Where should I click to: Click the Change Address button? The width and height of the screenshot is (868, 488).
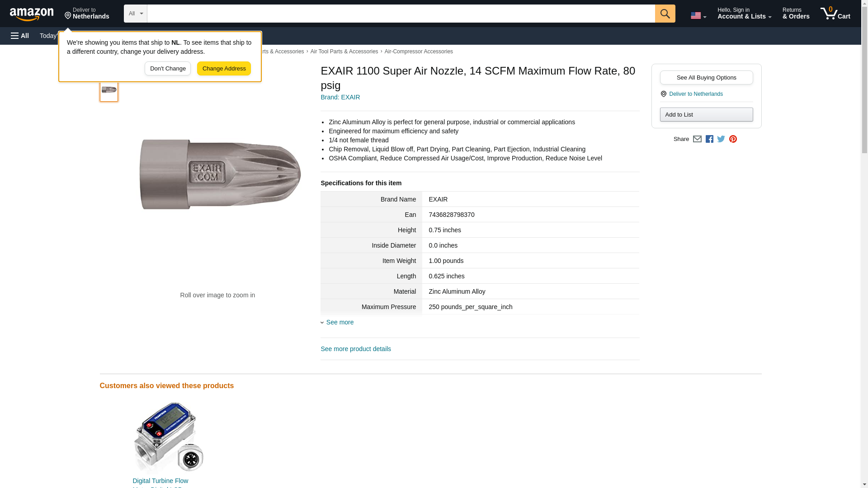[224, 69]
